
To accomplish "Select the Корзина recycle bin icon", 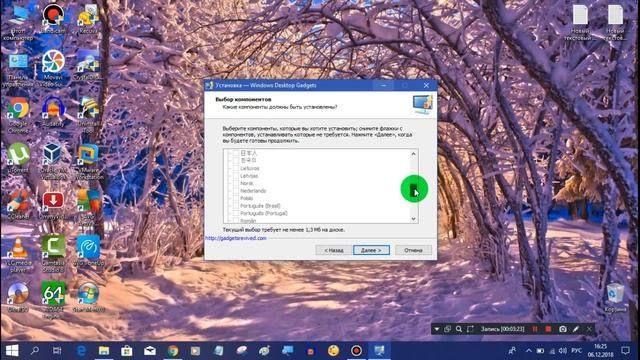I will (x=615, y=298).
